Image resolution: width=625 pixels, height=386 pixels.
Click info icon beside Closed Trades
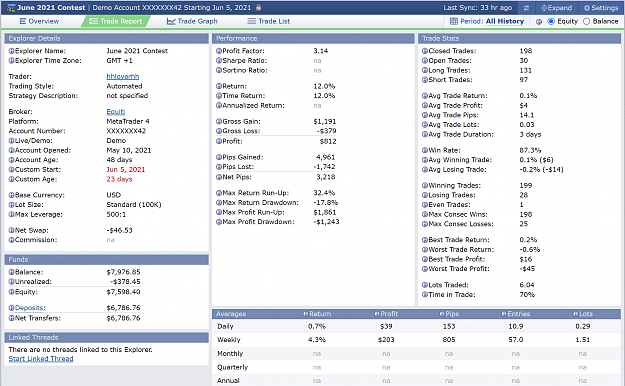[425, 51]
